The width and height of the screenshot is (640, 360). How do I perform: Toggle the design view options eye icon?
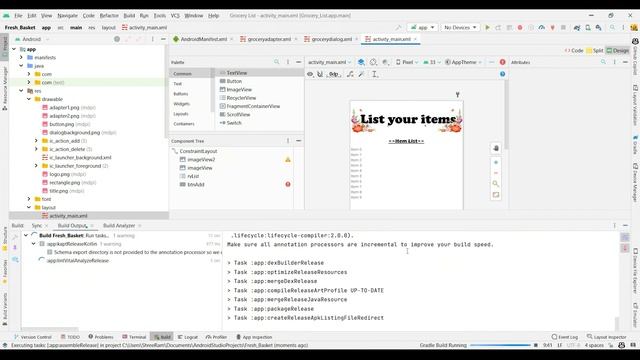click(310, 74)
